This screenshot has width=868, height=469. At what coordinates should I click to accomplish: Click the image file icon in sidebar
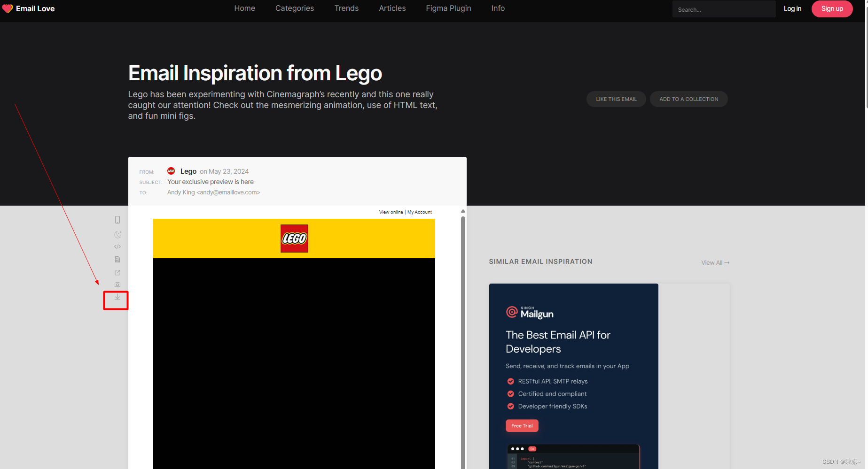tap(117, 259)
